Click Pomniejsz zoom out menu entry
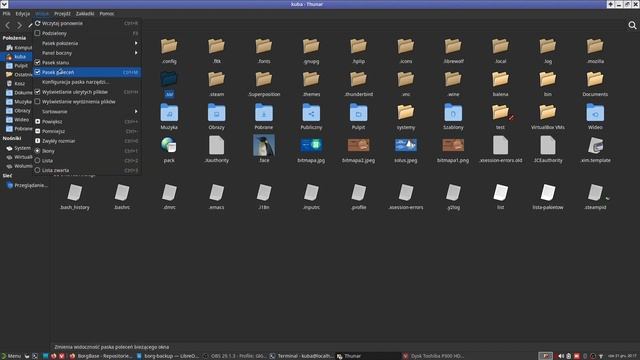This screenshot has width=640, height=360. (x=87, y=131)
